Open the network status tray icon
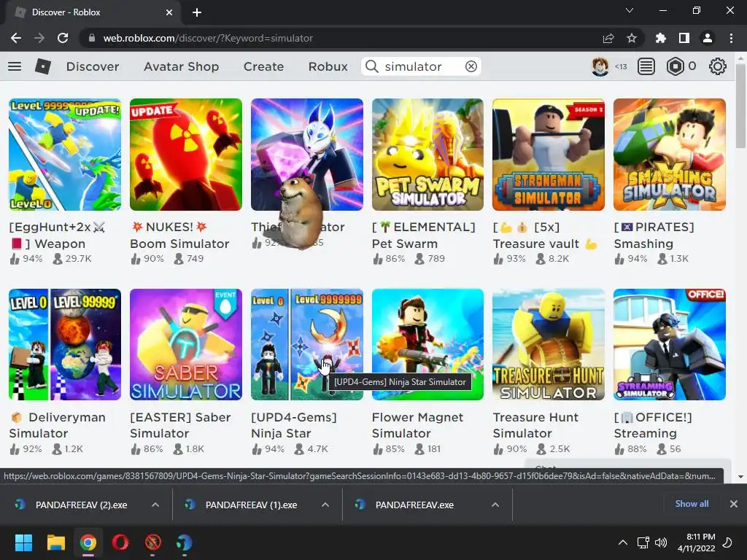 (643, 542)
